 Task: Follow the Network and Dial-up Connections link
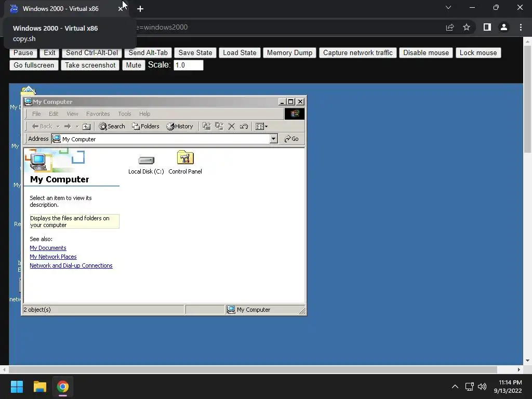pos(71,265)
